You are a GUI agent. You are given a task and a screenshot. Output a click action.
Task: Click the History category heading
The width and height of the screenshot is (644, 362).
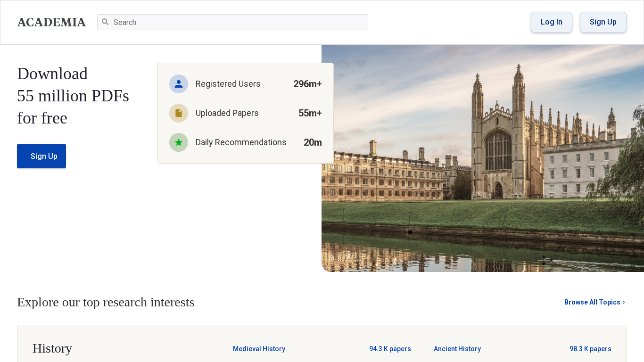(x=52, y=348)
